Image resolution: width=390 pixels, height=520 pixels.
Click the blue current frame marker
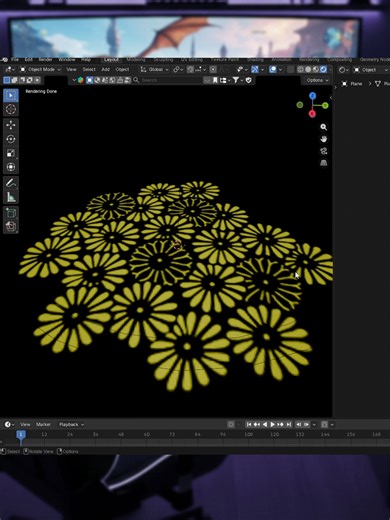coord(21,434)
